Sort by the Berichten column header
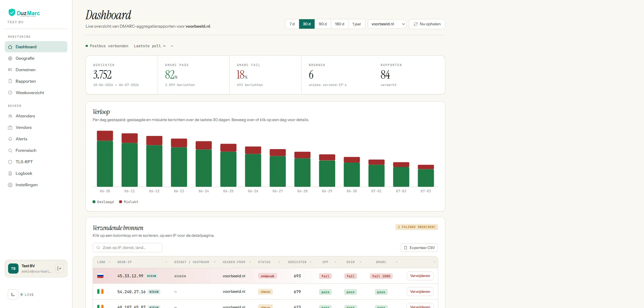The height and width of the screenshot is (308, 644). (x=299, y=262)
